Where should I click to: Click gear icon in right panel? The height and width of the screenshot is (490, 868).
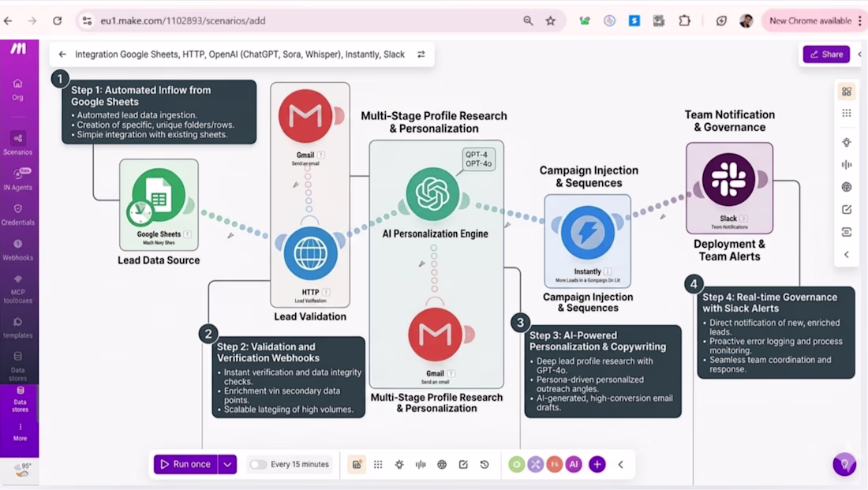click(x=847, y=142)
